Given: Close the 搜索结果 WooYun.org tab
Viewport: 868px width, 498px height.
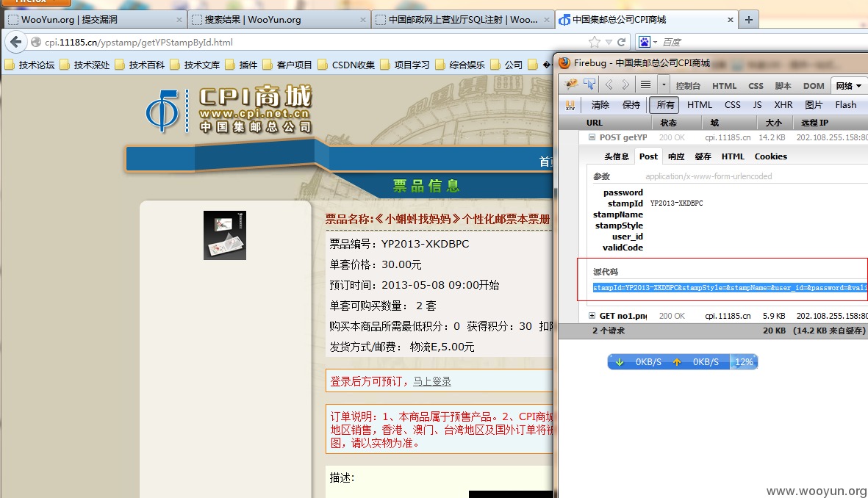Looking at the screenshot, I should [362, 20].
